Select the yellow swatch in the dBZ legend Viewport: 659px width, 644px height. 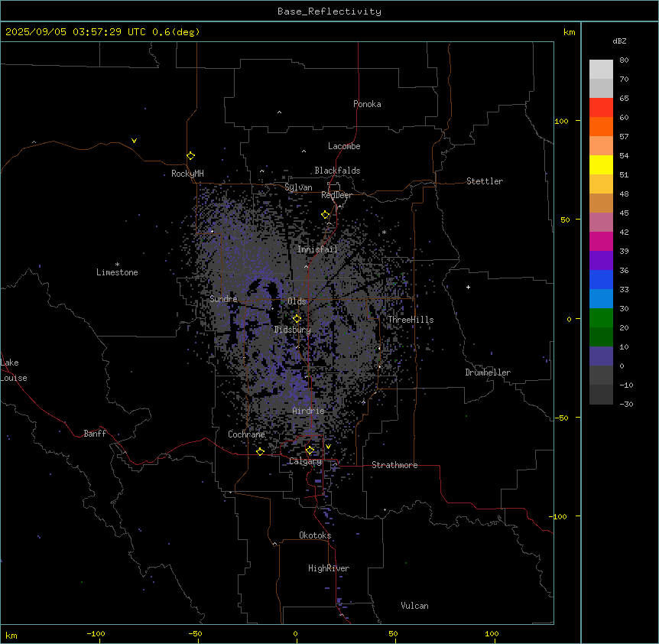pos(601,164)
